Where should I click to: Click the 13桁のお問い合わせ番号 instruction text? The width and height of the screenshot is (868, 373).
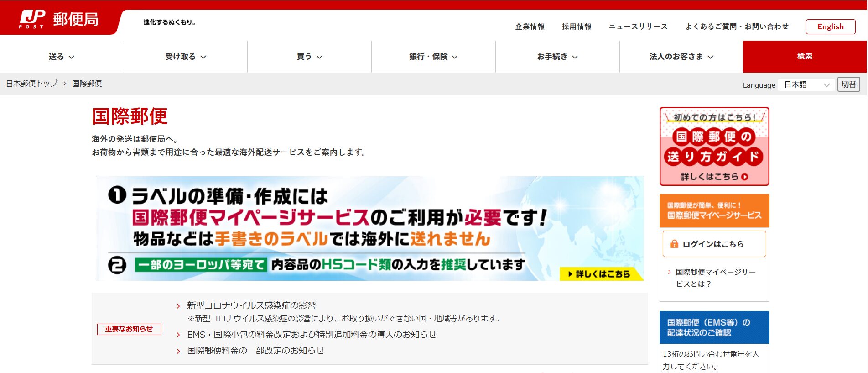(711, 360)
